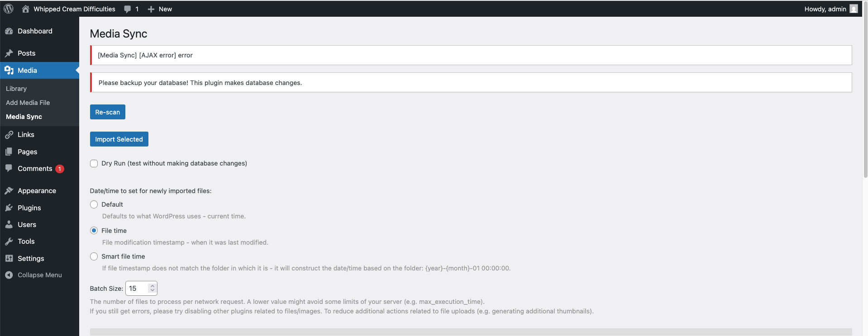868x336 pixels.
Task: Click the page's vertical scrollbar
Action: click(x=865, y=90)
